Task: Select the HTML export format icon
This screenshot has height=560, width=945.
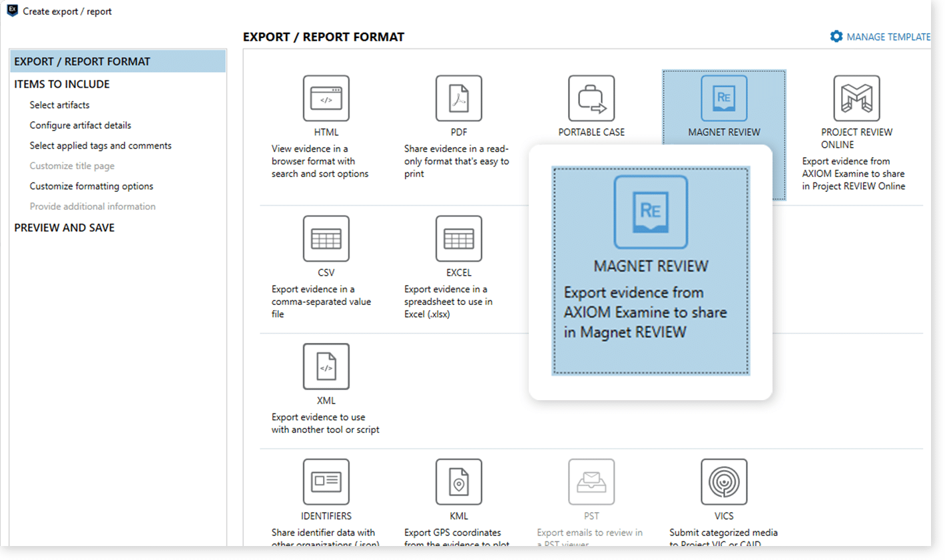Action: pyautogui.click(x=326, y=98)
